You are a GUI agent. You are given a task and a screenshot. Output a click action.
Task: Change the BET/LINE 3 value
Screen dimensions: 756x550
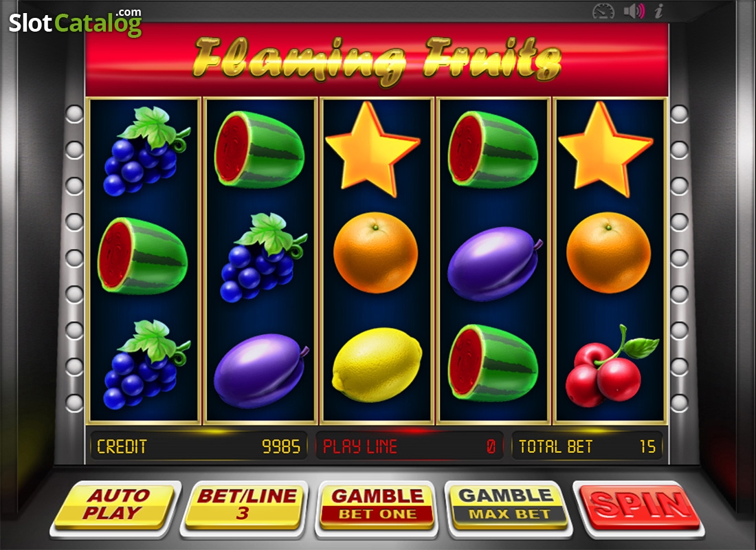(x=245, y=505)
